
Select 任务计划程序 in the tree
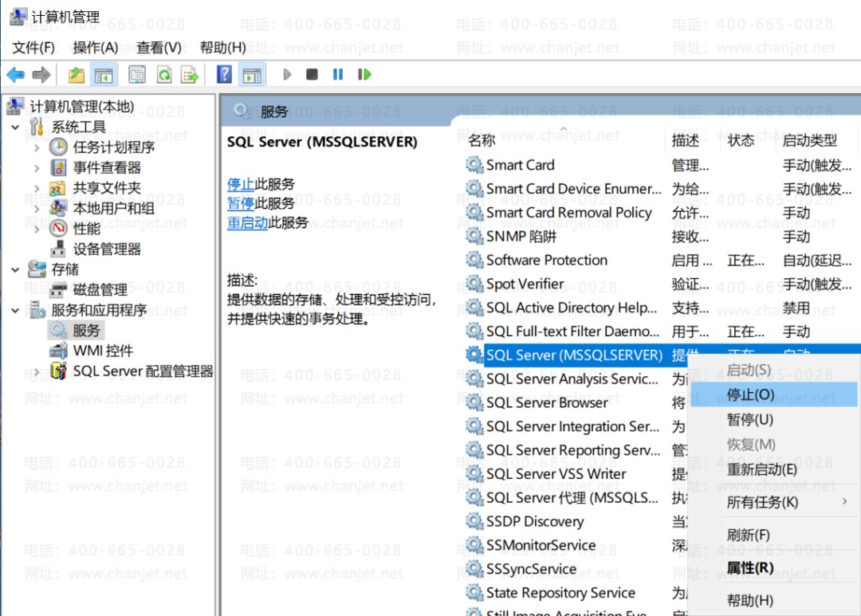coord(114,147)
